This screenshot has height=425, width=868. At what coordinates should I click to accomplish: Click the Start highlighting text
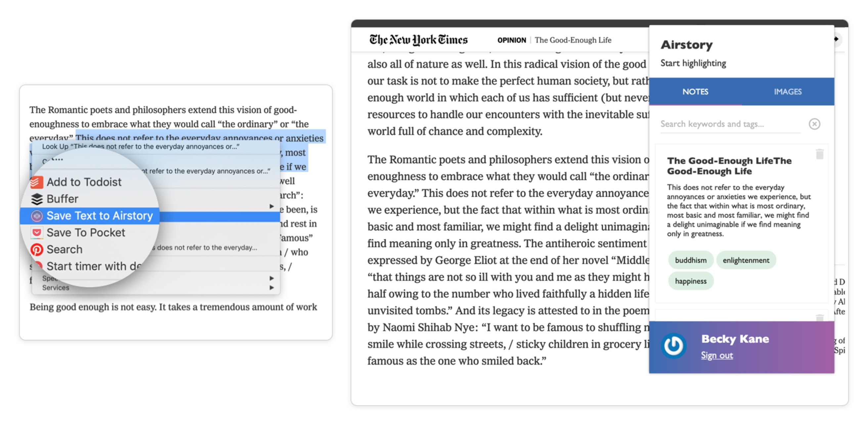pos(693,63)
